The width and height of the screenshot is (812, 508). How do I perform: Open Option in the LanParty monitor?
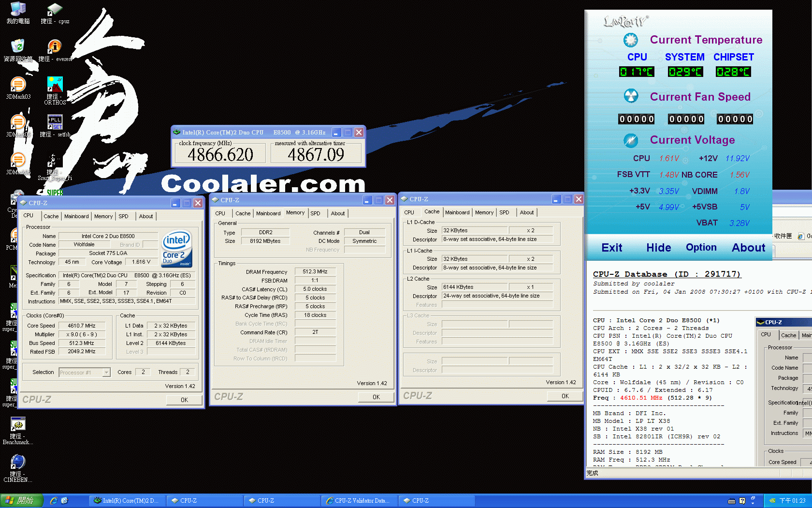point(701,247)
